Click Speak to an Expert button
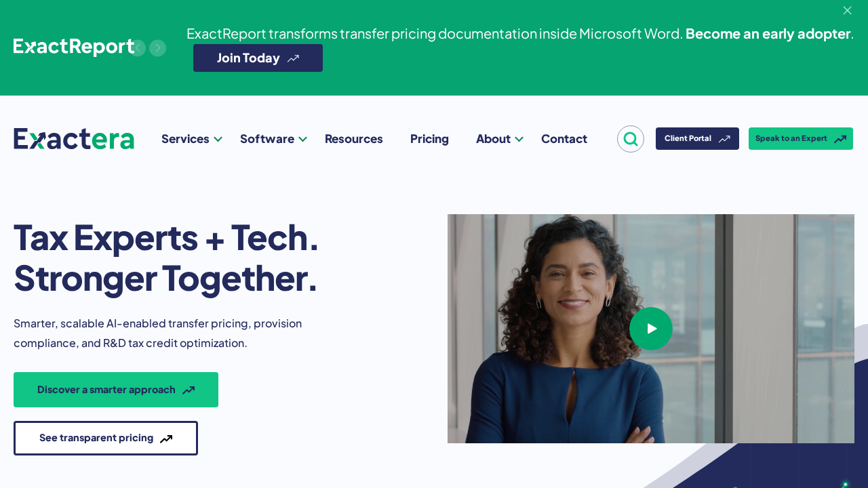 (x=801, y=138)
